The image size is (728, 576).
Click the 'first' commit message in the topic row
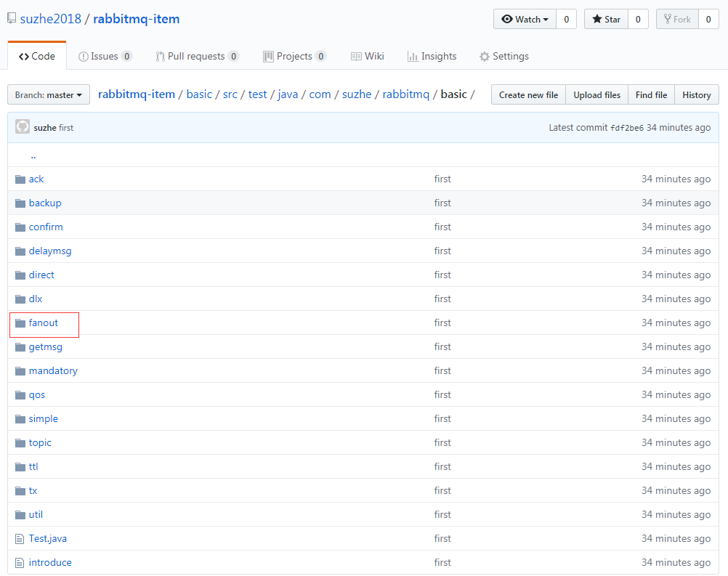point(442,443)
